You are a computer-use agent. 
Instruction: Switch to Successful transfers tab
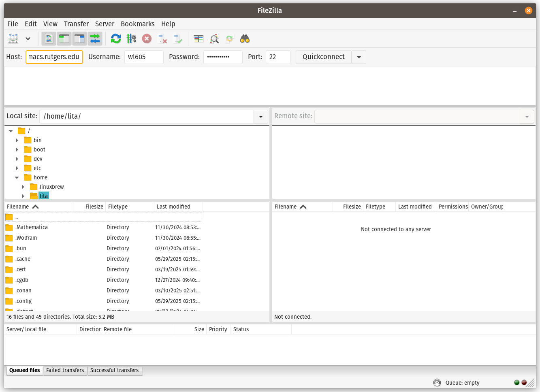115,371
